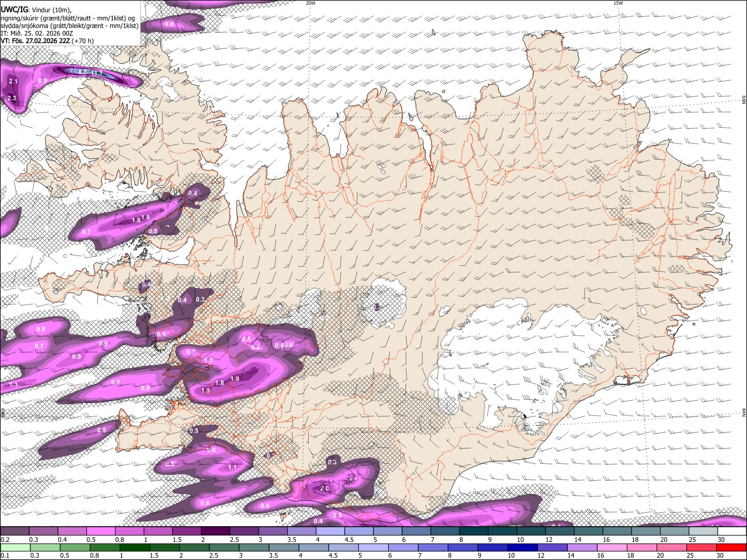
Task: Click upper legend swatch between 0.8 and 1
Action: tap(129, 531)
